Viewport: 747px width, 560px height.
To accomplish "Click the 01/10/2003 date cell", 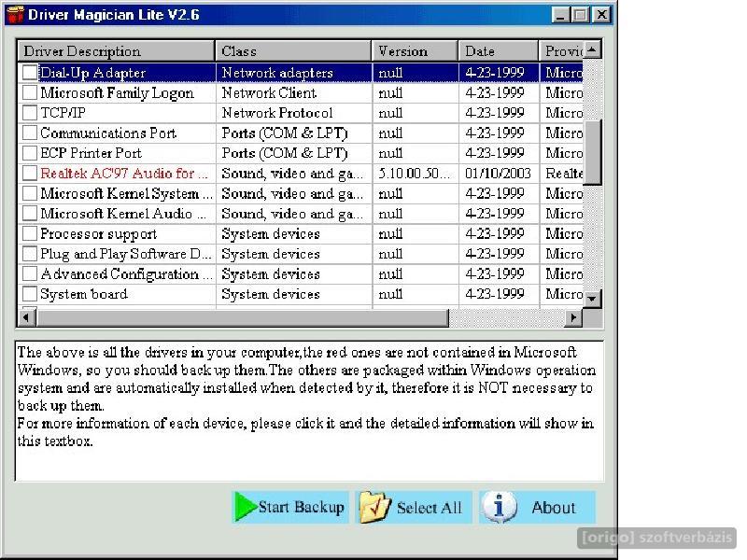I will pos(498,174).
